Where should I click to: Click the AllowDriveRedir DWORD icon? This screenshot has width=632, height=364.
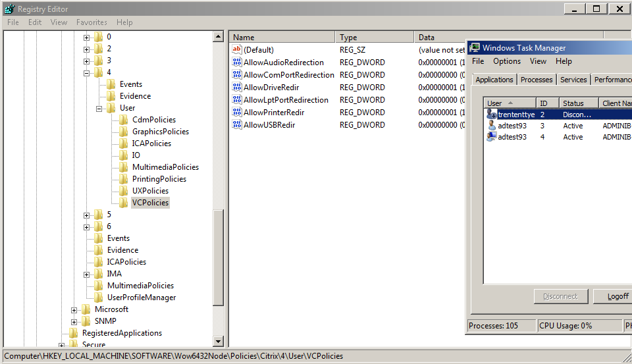tap(237, 87)
